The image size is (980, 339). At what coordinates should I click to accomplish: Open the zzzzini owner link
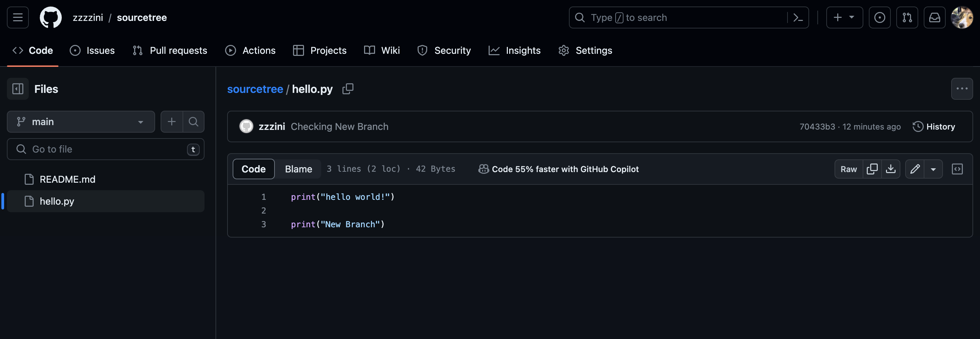tap(88, 17)
